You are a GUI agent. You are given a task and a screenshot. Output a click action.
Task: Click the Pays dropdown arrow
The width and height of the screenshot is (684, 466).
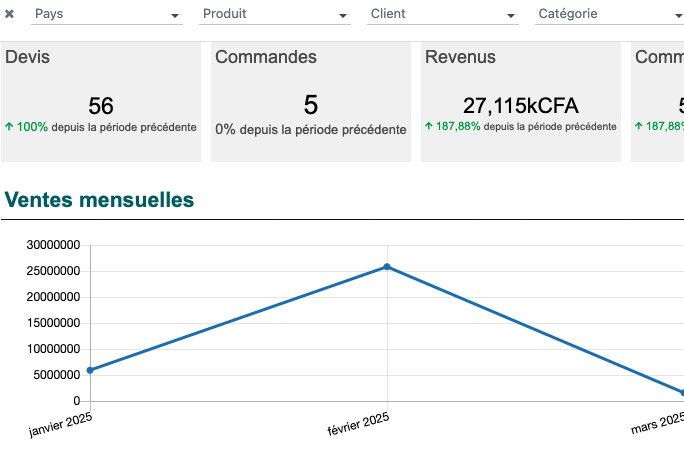pos(175,16)
